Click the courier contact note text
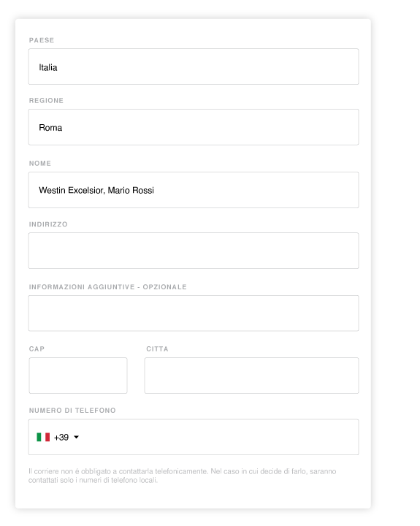This screenshot has width=420, height=526. click(x=182, y=476)
